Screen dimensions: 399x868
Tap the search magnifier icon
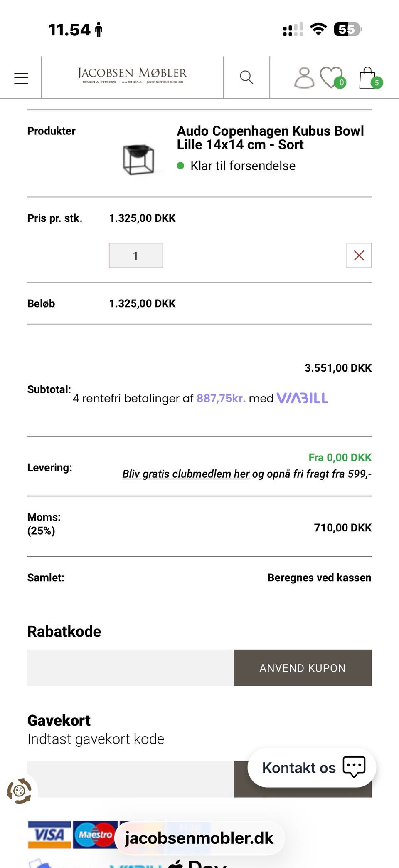pyautogui.click(x=246, y=77)
